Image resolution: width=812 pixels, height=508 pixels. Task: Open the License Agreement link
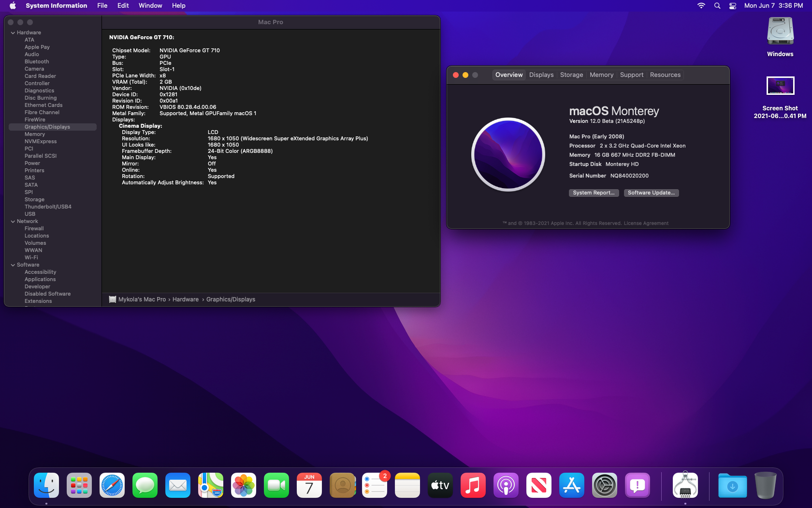point(646,224)
